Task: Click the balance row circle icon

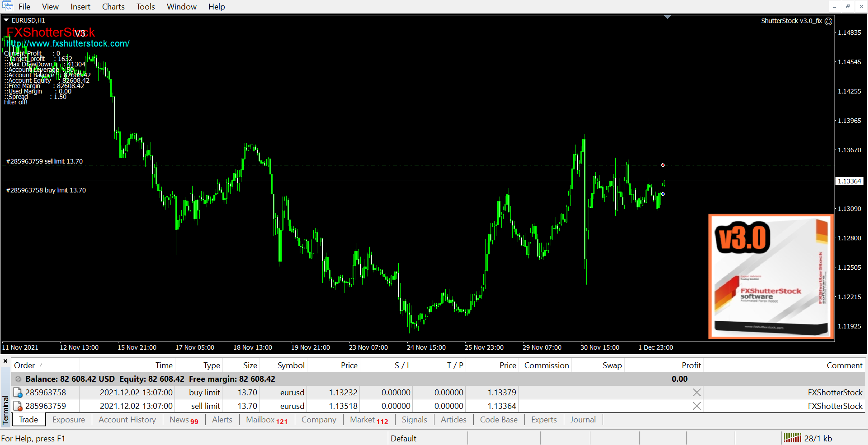Action: click(18, 379)
